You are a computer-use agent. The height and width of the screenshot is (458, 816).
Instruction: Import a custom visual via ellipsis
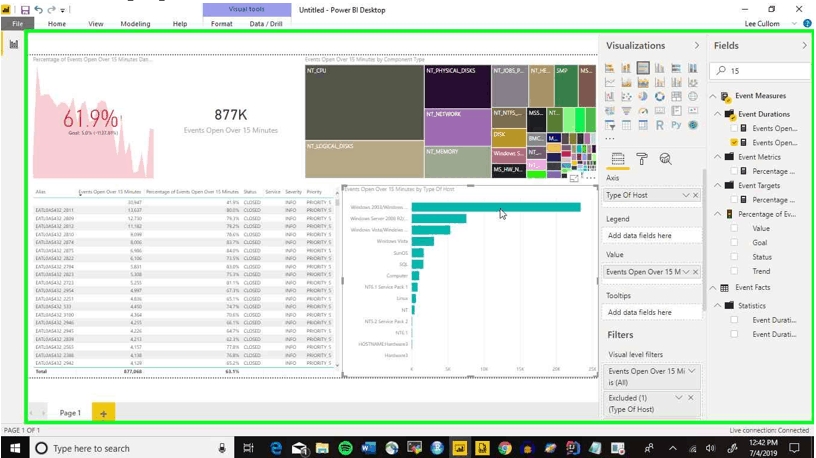(x=610, y=138)
